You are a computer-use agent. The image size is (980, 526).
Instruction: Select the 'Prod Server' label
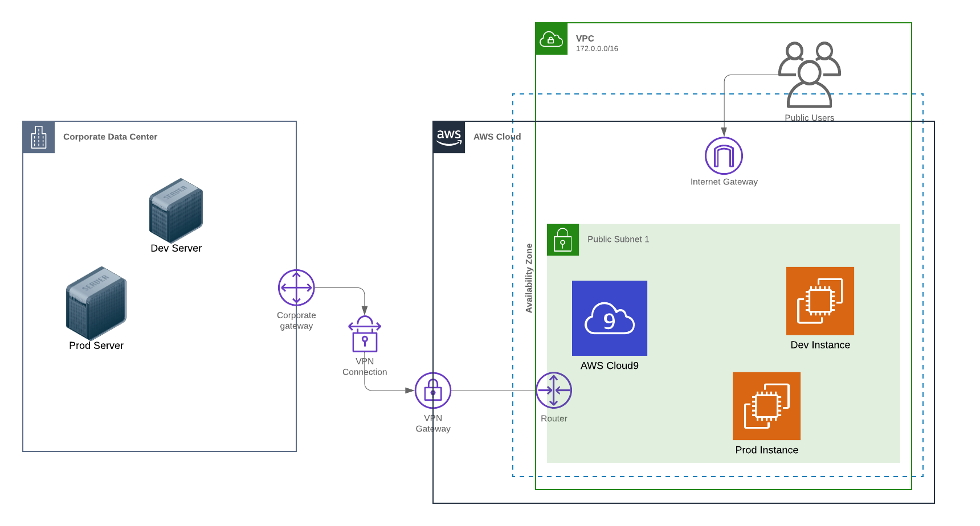click(96, 346)
